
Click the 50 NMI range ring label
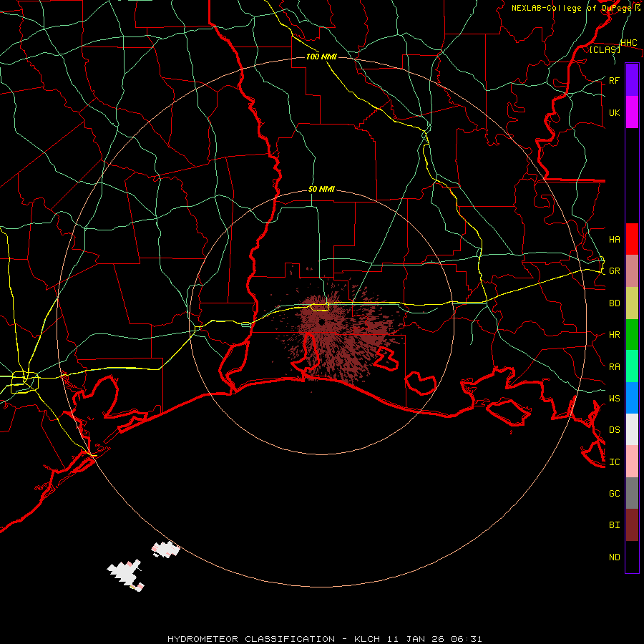321,189
